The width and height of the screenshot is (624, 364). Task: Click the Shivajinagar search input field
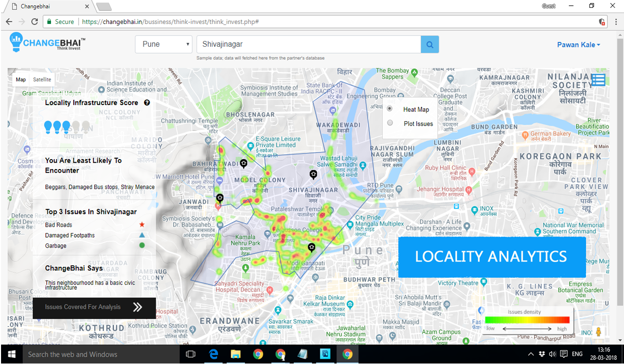[x=308, y=44]
